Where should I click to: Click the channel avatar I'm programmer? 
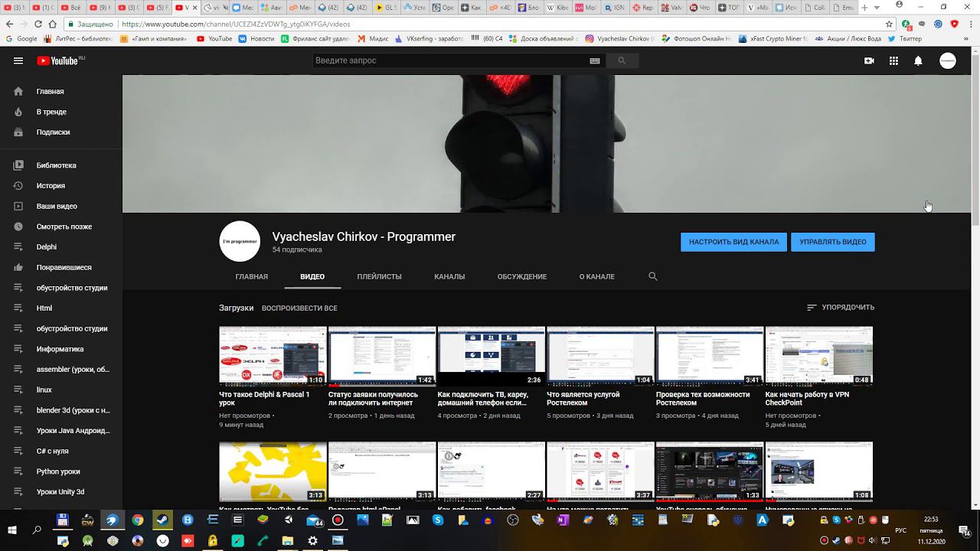[240, 241]
